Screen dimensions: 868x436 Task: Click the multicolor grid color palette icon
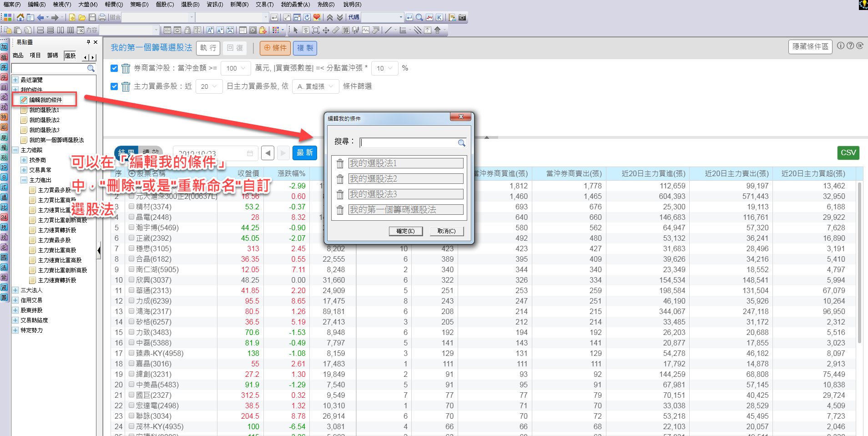coord(276,30)
